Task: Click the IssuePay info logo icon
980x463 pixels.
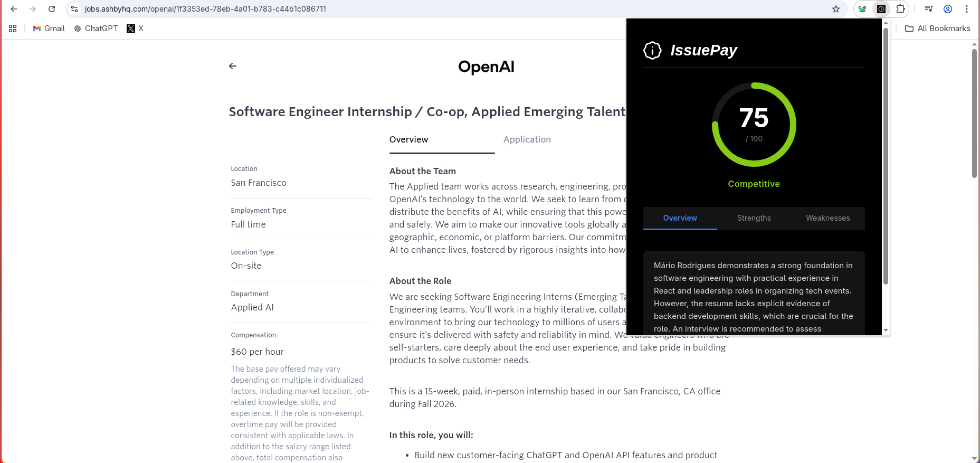Action: coord(652,50)
